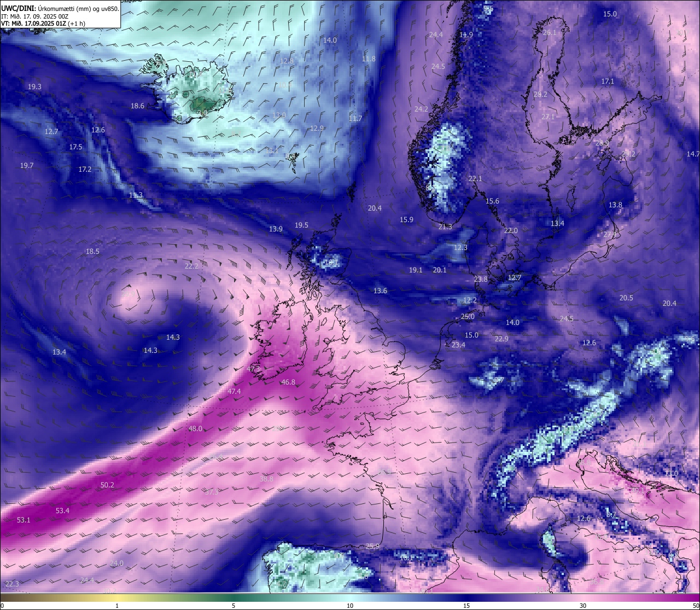Image resolution: width=700 pixels, height=610 pixels.
Task: Click the map value '38.8'
Action: point(266,479)
